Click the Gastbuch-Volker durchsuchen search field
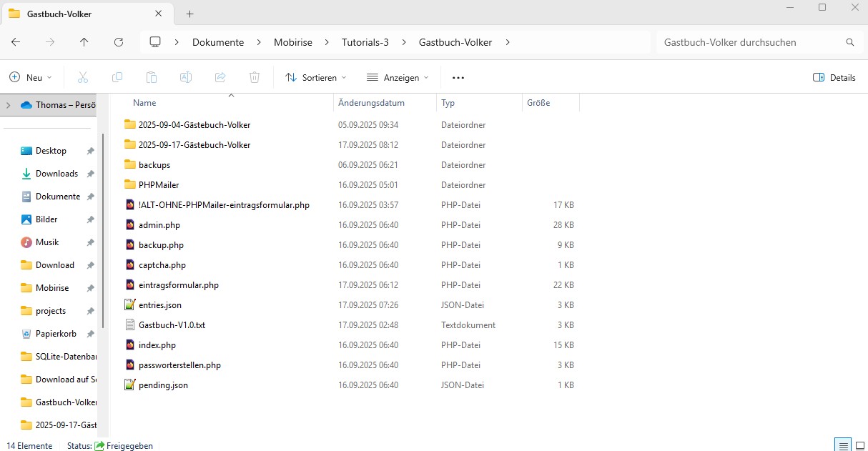This screenshot has height=451, width=868. click(x=749, y=42)
